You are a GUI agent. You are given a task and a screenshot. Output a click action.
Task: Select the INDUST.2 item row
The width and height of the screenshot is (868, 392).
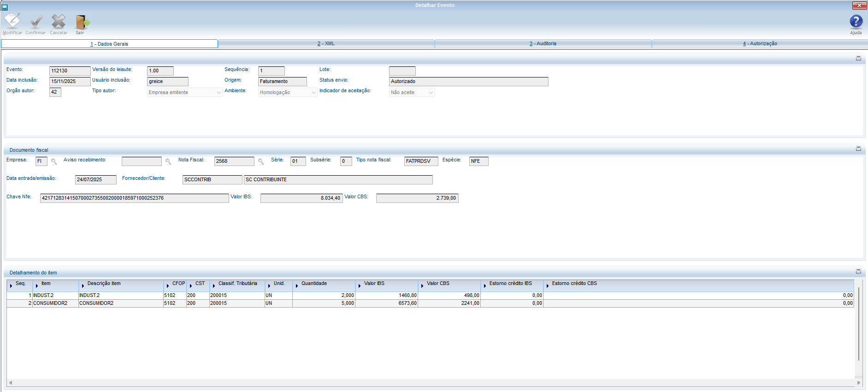click(x=430, y=296)
